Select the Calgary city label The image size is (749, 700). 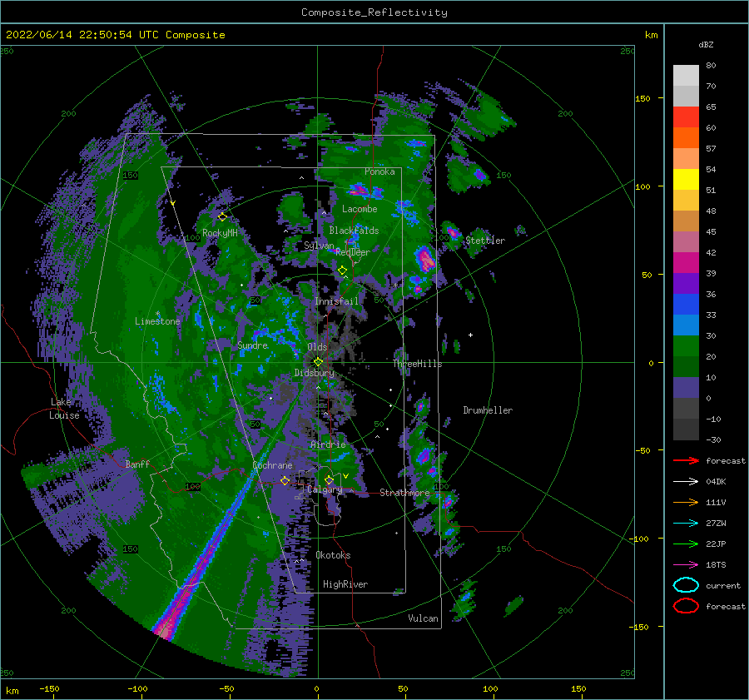click(x=325, y=489)
